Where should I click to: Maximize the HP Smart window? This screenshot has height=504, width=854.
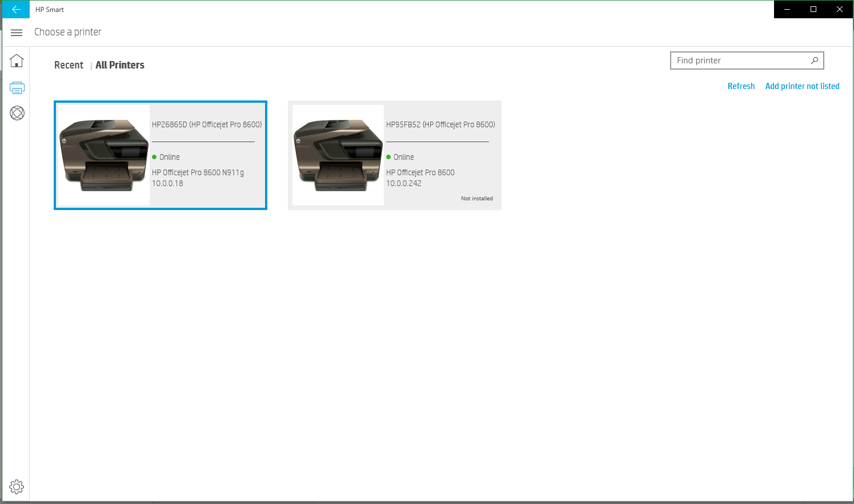coord(813,10)
